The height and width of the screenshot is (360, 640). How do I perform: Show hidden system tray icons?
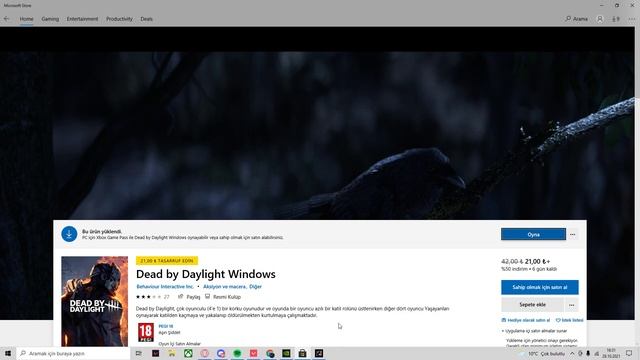572,353
